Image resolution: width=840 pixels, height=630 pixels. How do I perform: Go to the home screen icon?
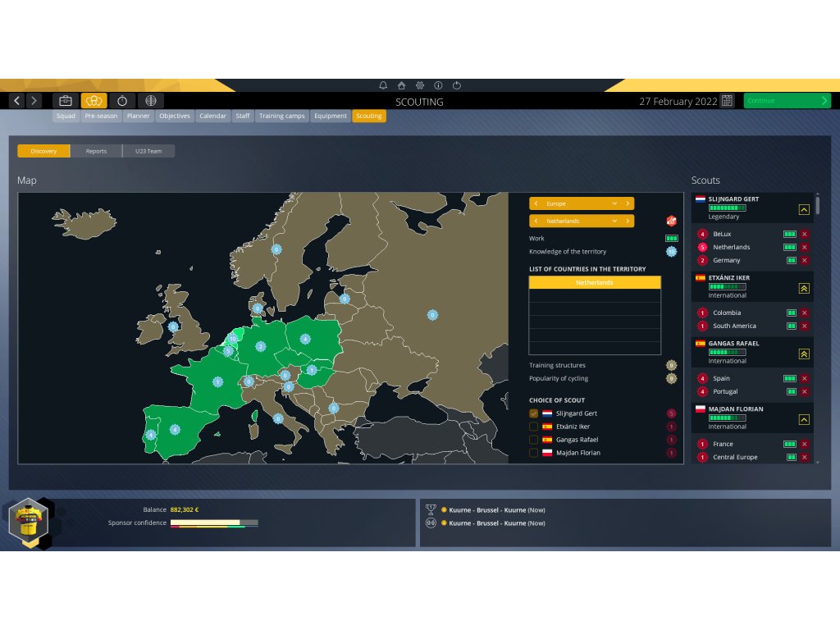point(401,85)
